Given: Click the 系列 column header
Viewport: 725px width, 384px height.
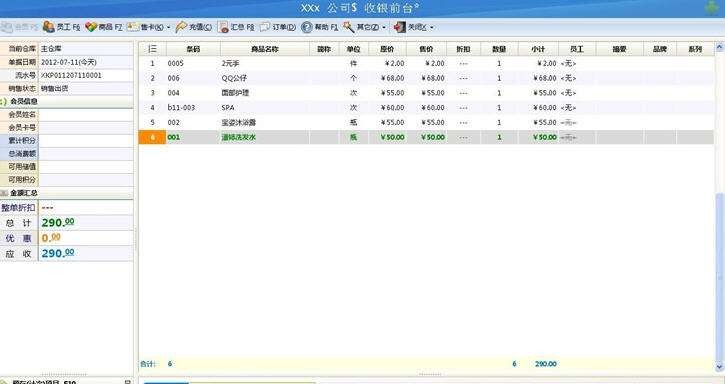Looking at the screenshot, I should point(695,49).
